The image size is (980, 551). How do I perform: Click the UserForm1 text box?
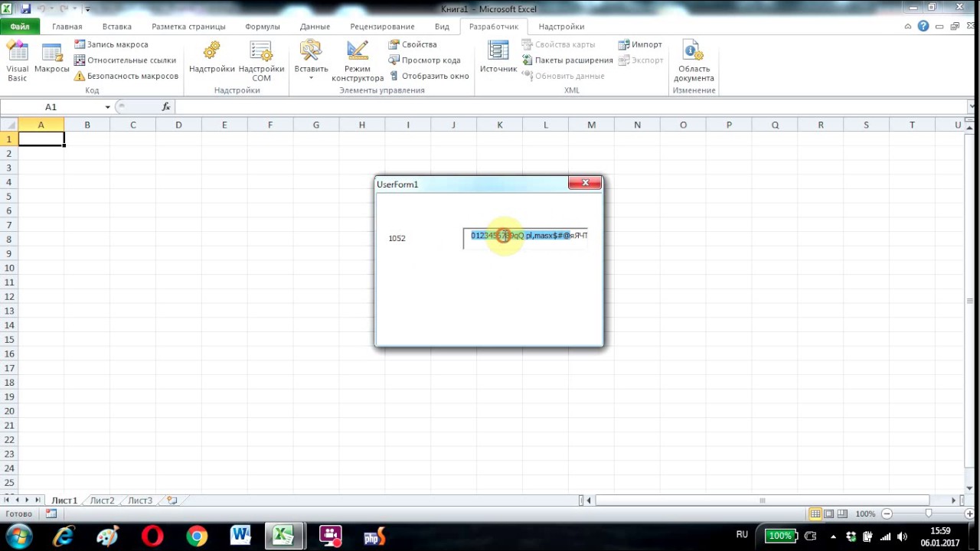coord(525,238)
